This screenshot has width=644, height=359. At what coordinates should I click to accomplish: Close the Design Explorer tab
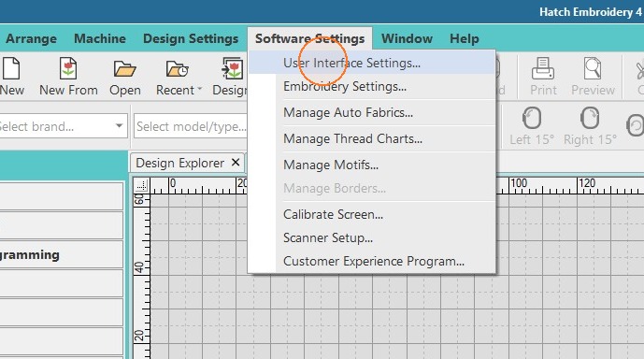pos(236,163)
